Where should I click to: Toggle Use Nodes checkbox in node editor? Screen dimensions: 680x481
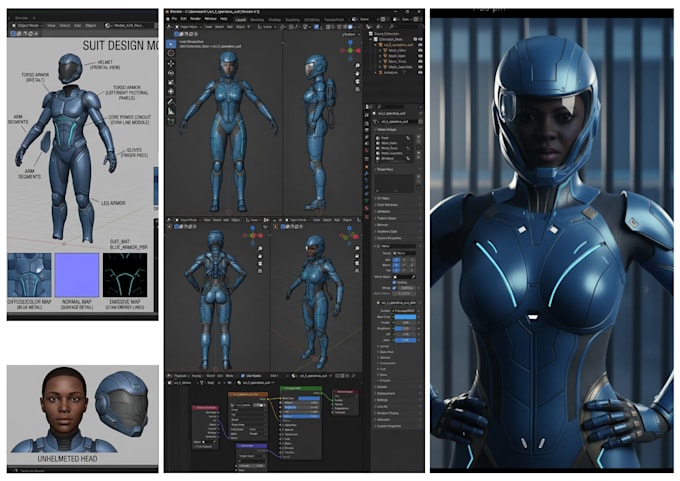(243, 376)
